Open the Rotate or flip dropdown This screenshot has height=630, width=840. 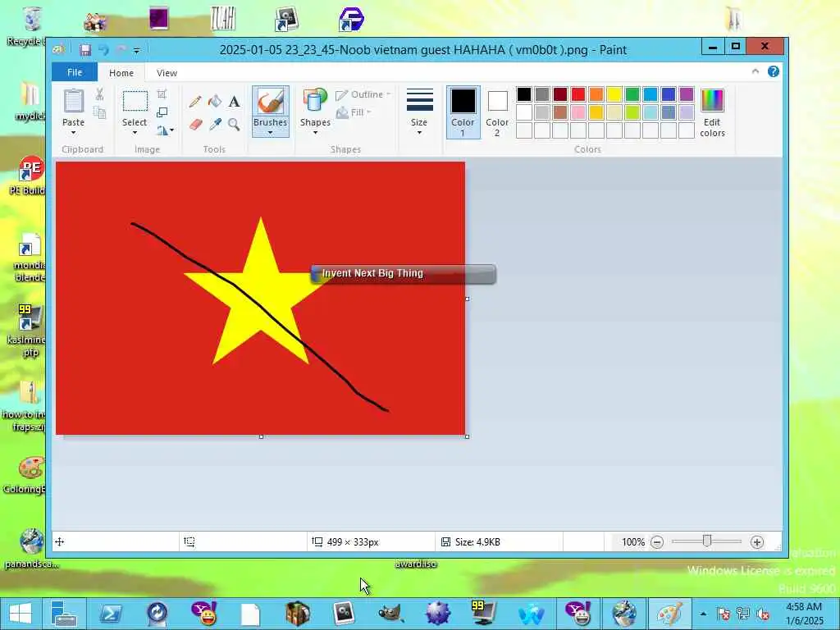pyautogui.click(x=165, y=130)
